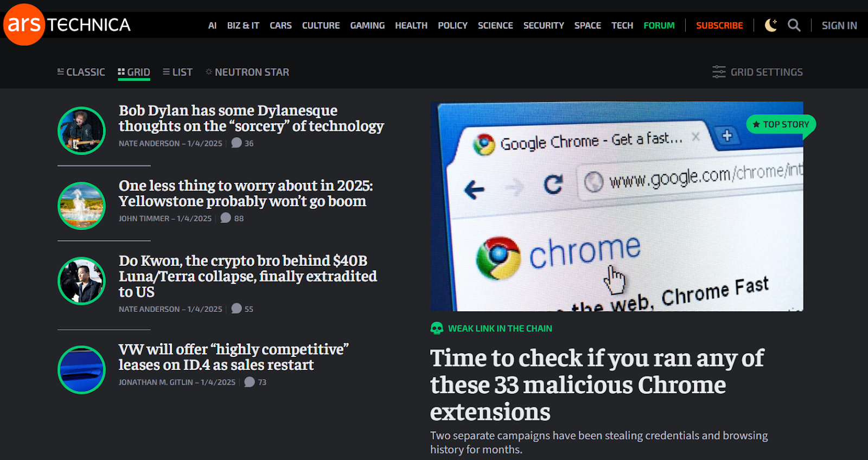868x460 pixels.
Task: Click author Nate Anderson on Dylan story
Action: 149,143
